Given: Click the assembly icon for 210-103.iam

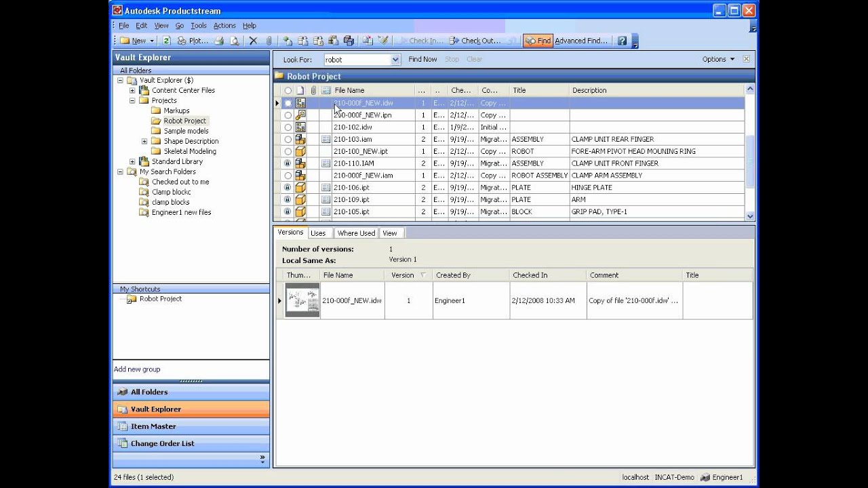Looking at the screenshot, I should coord(300,139).
